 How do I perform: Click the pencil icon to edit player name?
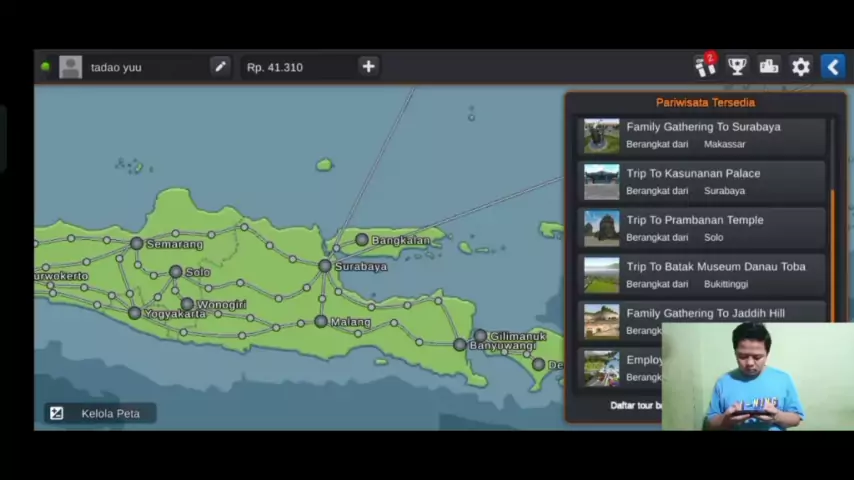coord(220,67)
